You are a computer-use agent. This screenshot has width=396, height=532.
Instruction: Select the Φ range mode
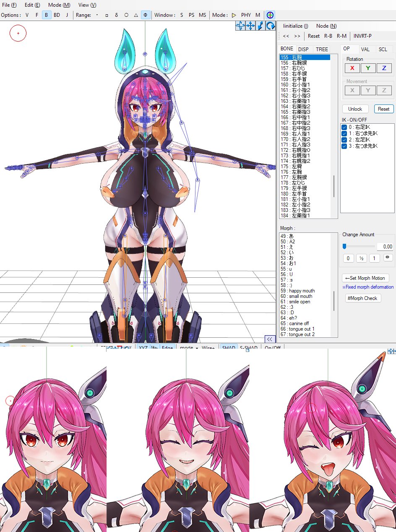click(146, 15)
